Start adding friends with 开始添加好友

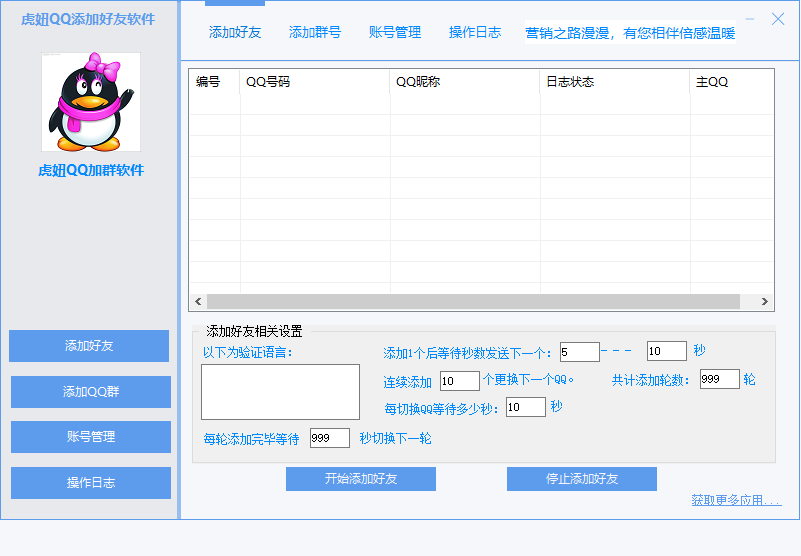(361, 479)
